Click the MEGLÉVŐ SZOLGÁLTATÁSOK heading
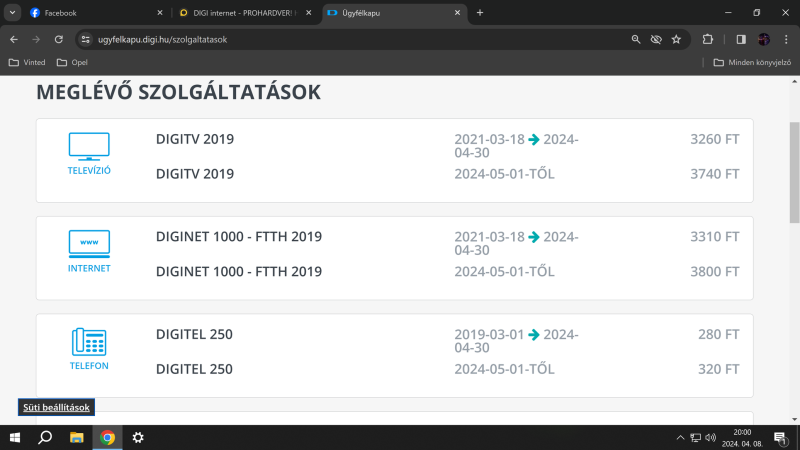 179,92
